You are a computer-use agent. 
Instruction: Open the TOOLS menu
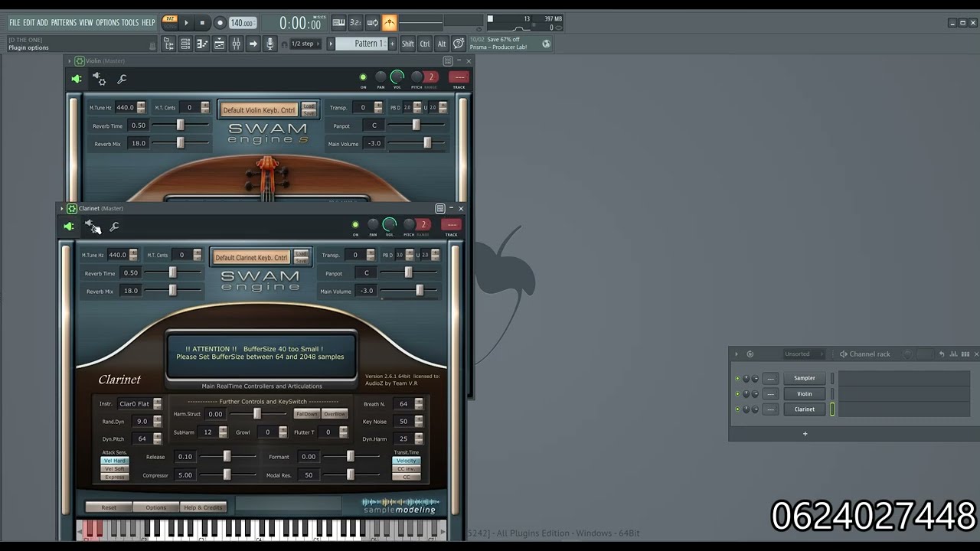coord(130,23)
